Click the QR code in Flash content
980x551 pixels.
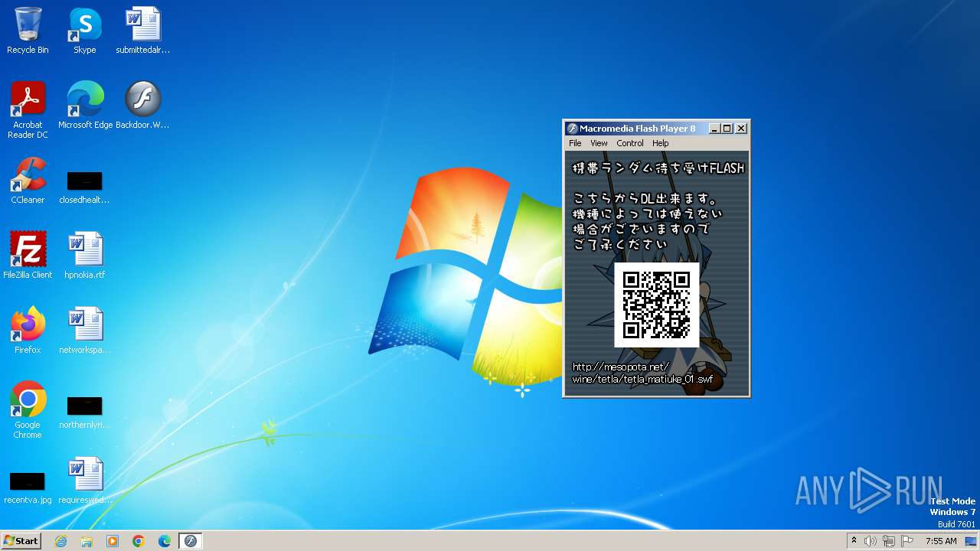click(x=657, y=305)
